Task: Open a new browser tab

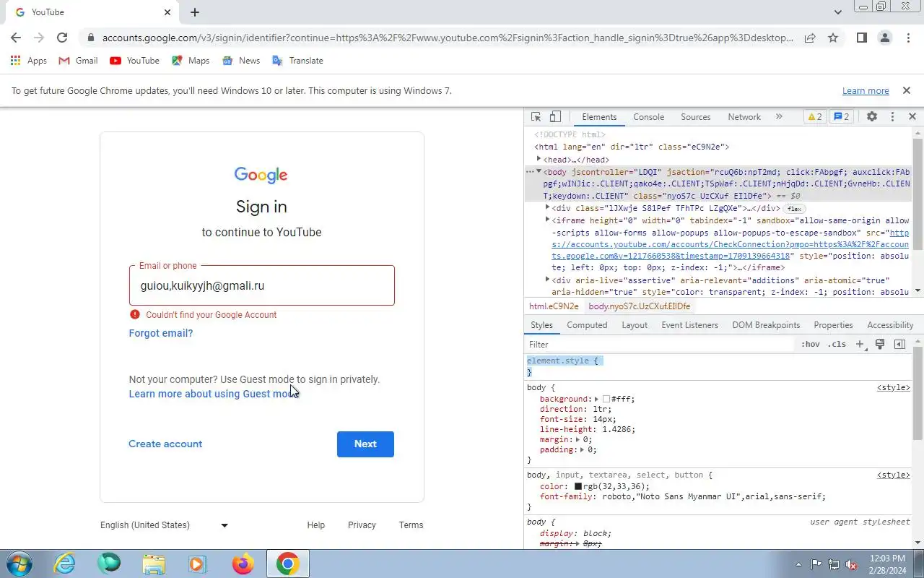Action: (x=195, y=12)
